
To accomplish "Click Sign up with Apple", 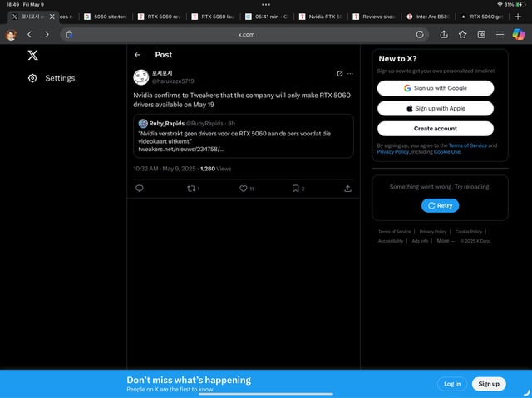I will click(x=436, y=109).
